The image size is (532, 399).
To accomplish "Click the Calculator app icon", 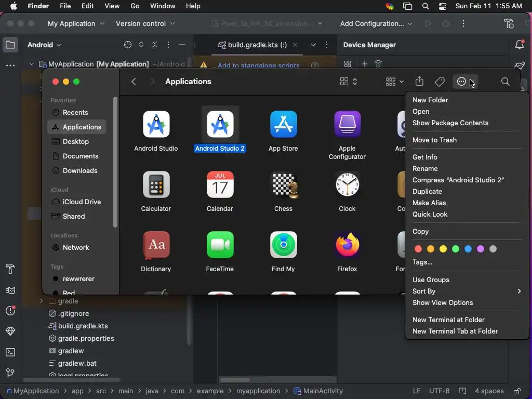I will click(156, 184).
